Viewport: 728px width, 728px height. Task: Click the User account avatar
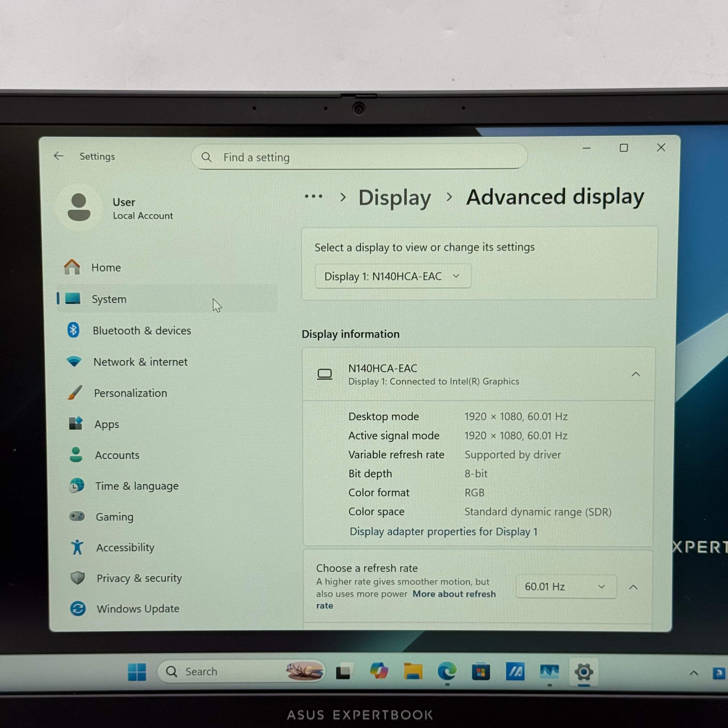pyautogui.click(x=79, y=207)
